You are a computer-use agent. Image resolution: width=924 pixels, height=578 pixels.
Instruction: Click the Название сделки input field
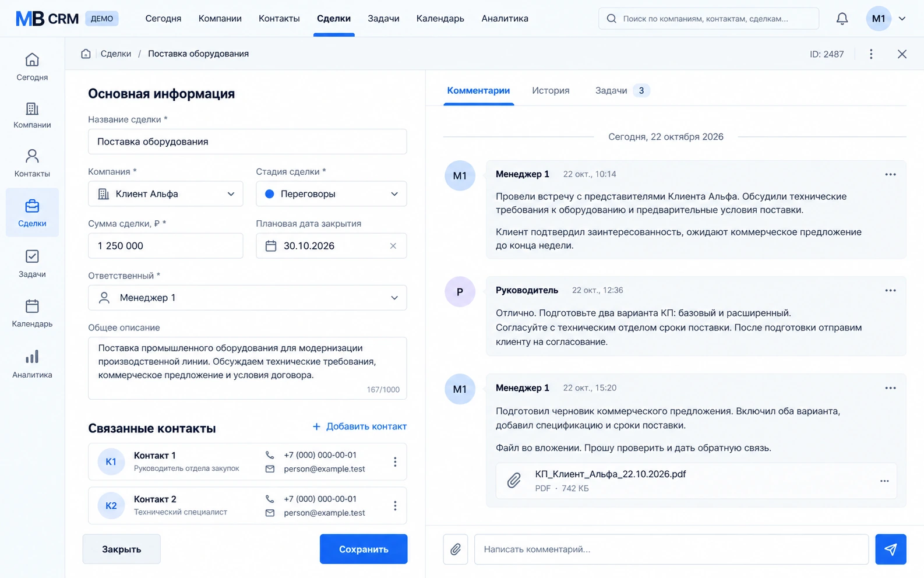(x=248, y=142)
